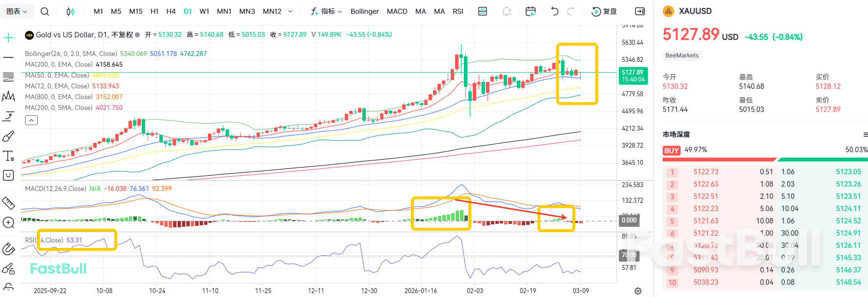The image size is (868, 297).
Task: Activate the zoom-in magnifier tool
Action: point(8,223)
